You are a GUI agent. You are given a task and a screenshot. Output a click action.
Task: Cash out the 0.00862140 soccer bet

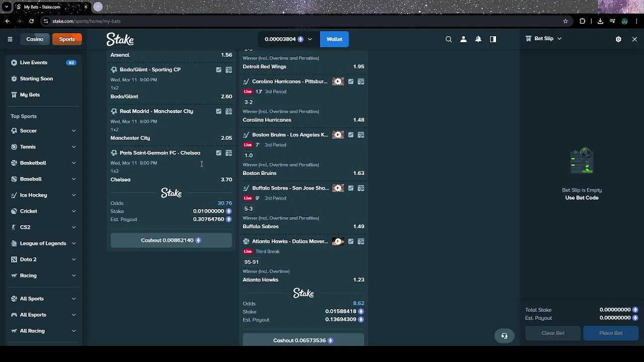pos(171,240)
